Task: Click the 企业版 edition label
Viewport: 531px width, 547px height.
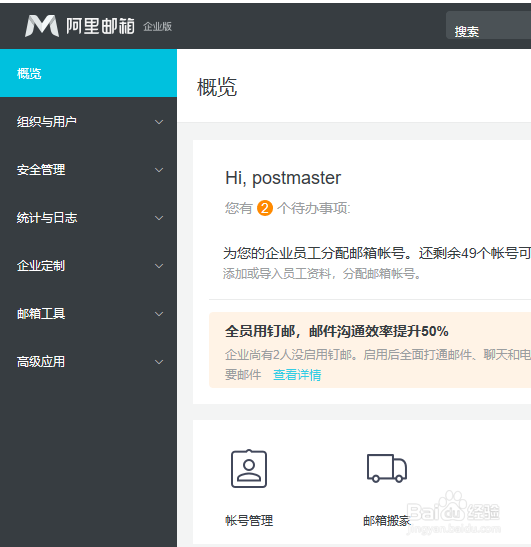Action: [157, 27]
